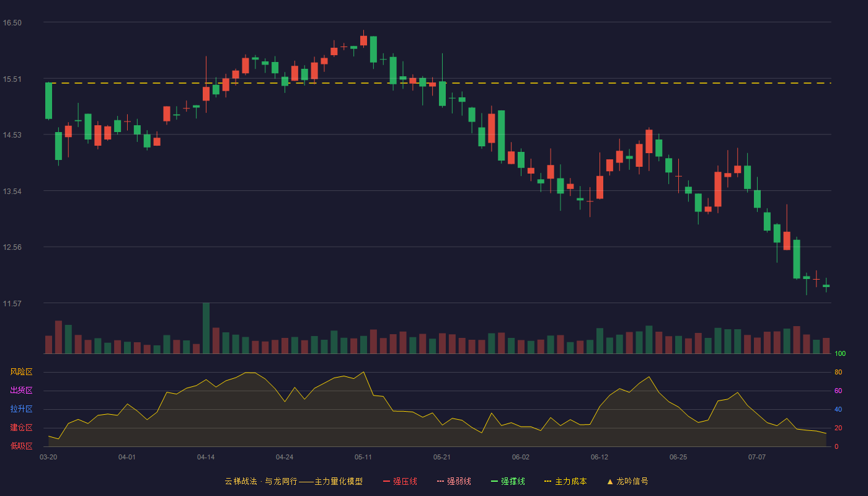Click the 03-20 date label
Screen dimensions: 868x496
click(x=48, y=457)
